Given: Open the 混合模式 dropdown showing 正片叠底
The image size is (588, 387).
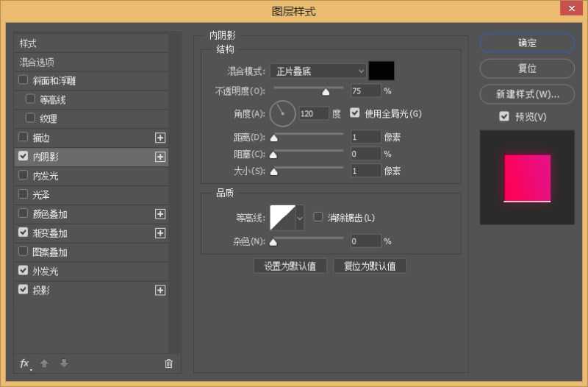Looking at the screenshot, I should pos(318,71).
